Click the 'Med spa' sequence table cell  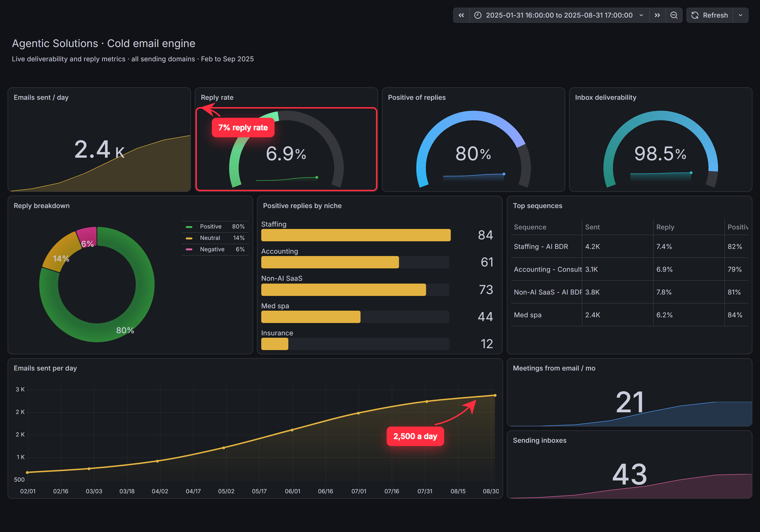pyautogui.click(x=546, y=315)
